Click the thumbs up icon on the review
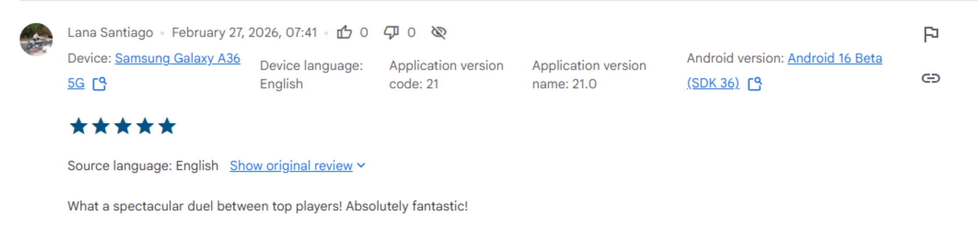The height and width of the screenshot is (226, 980). (x=345, y=32)
